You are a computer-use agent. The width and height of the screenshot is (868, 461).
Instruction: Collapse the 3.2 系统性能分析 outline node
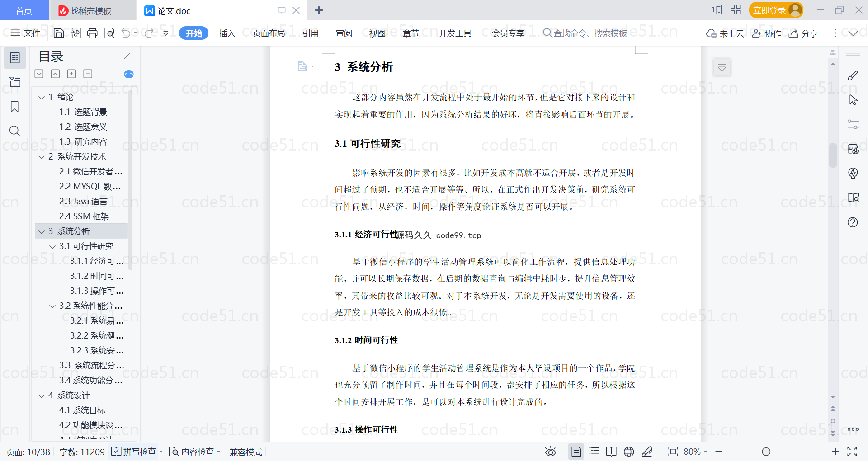(52, 306)
